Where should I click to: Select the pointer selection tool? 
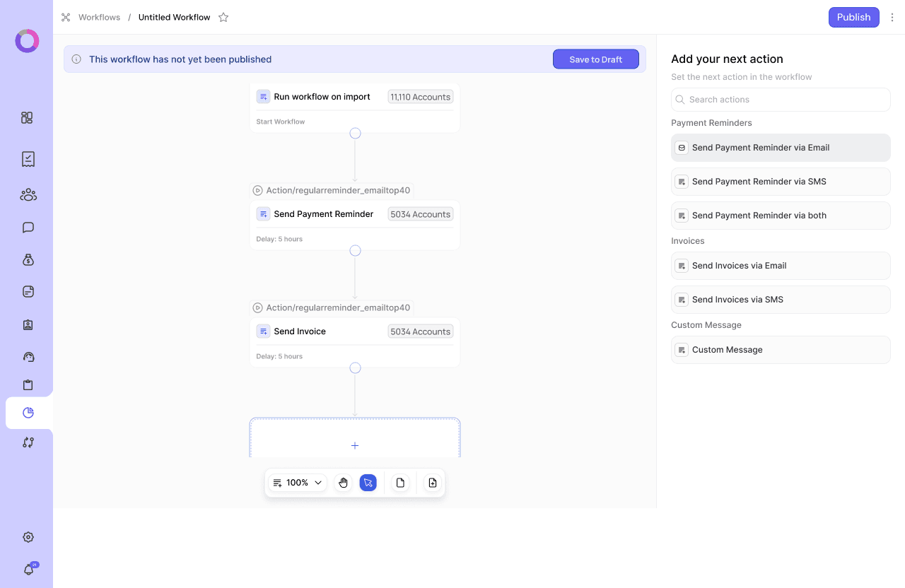(368, 483)
